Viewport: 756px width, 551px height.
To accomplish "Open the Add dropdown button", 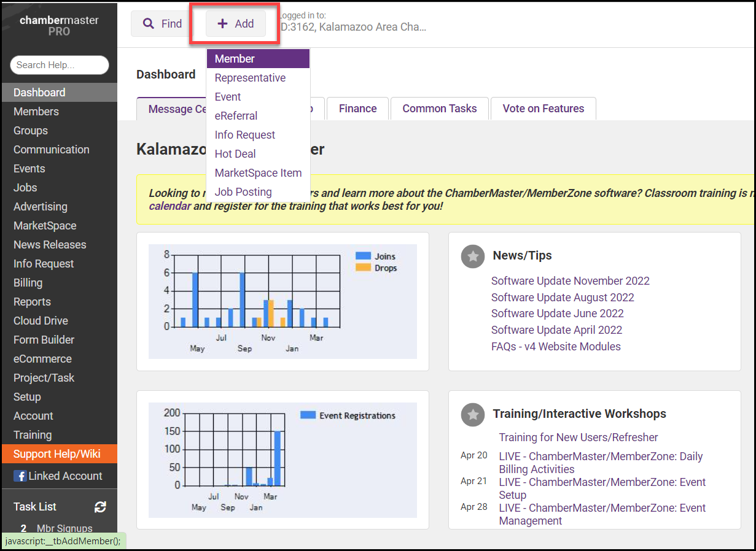I will (236, 24).
